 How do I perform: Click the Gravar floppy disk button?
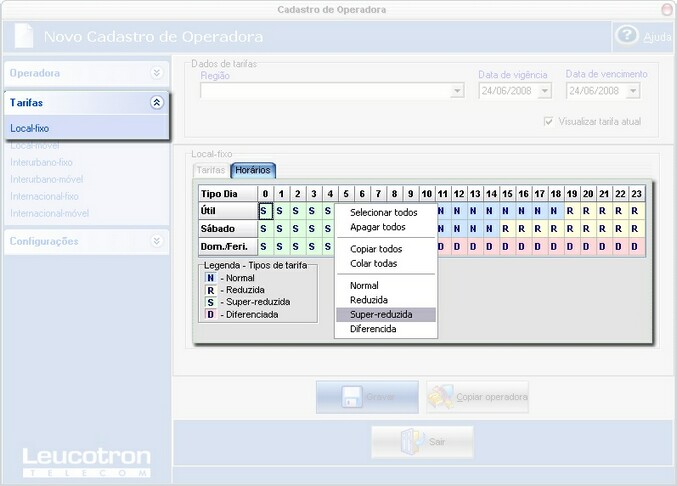coord(367,397)
